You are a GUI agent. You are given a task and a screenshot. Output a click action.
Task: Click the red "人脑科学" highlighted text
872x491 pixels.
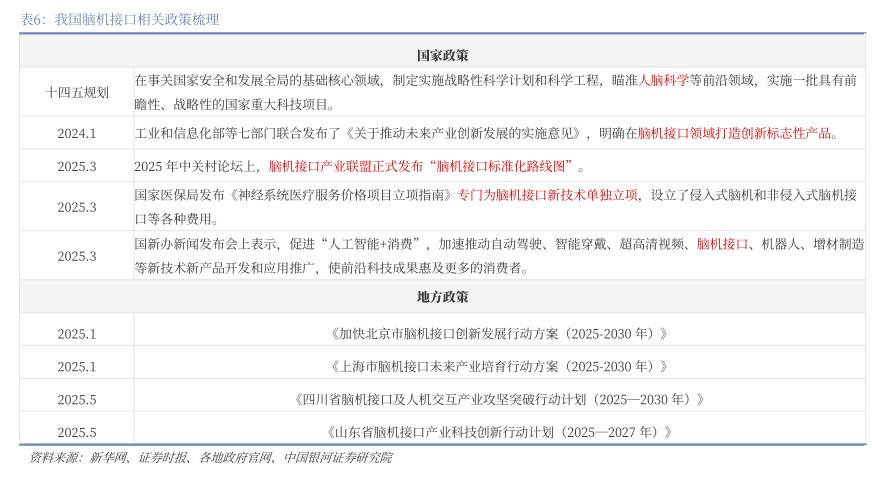pos(663,80)
